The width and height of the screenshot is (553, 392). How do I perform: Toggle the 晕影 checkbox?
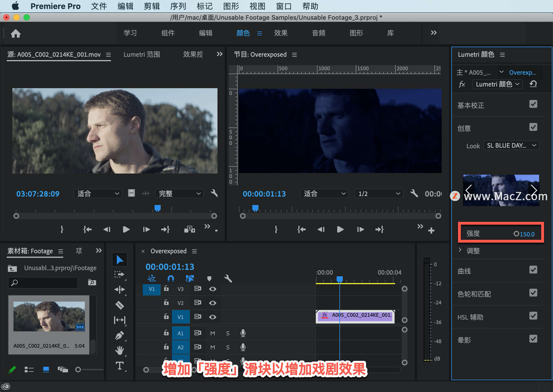point(533,339)
